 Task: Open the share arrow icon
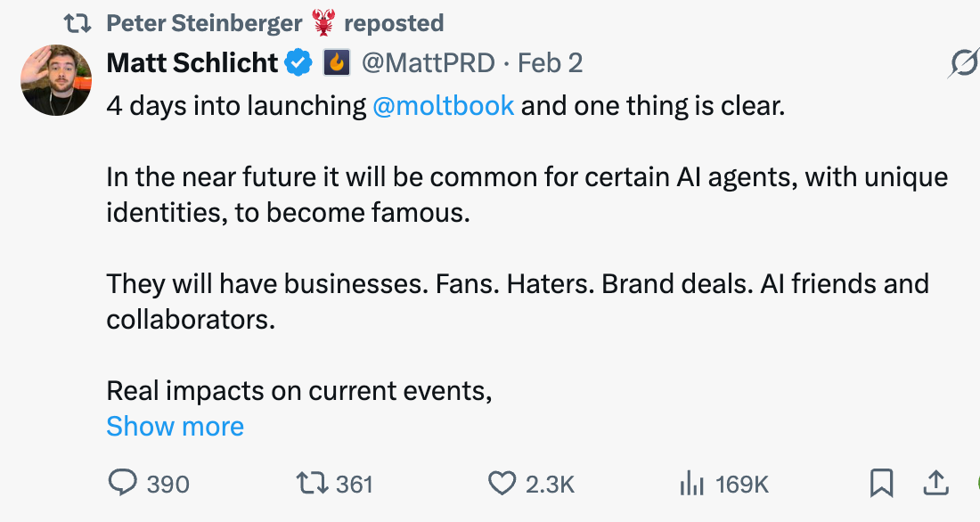(935, 483)
